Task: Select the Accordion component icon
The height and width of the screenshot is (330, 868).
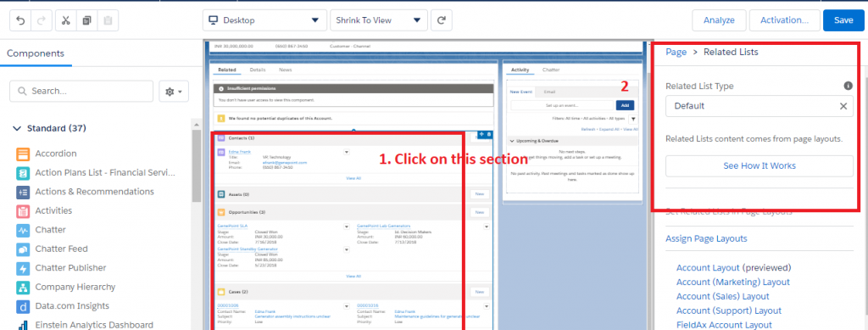Action: point(23,154)
